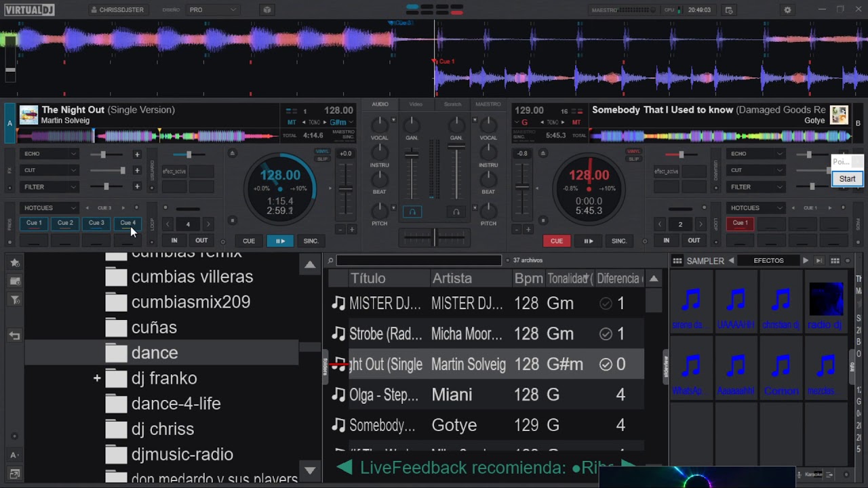Sort the track list by Bpm column
This screenshot has width=868, height=488.
[528, 279]
